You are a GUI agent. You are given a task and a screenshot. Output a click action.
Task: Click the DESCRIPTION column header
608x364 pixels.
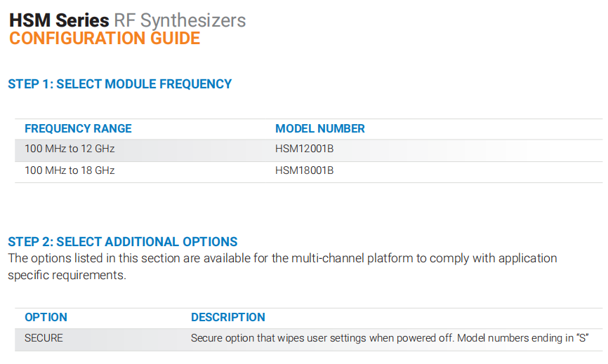[x=228, y=317]
